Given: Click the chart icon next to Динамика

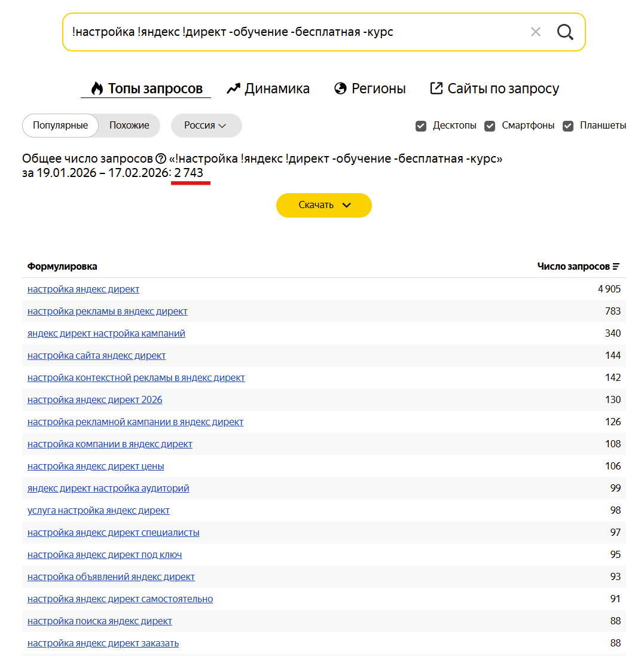Looking at the screenshot, I should pyautogui.click(x=233, y=87).
